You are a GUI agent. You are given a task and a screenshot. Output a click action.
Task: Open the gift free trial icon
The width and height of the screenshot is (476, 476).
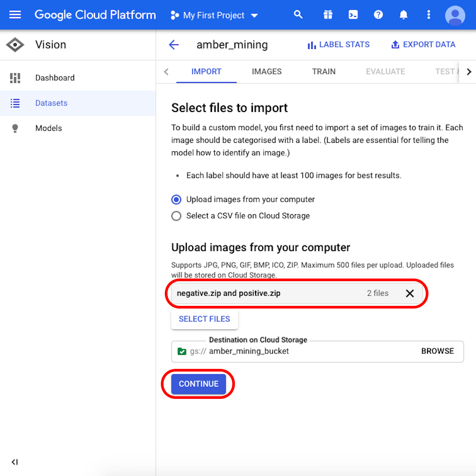coord(328,15)
